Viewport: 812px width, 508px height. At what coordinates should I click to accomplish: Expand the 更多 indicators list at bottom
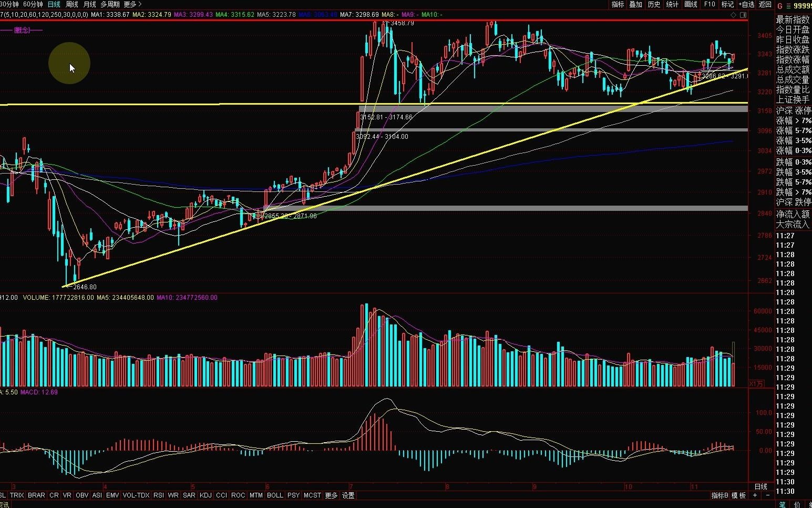331,495
